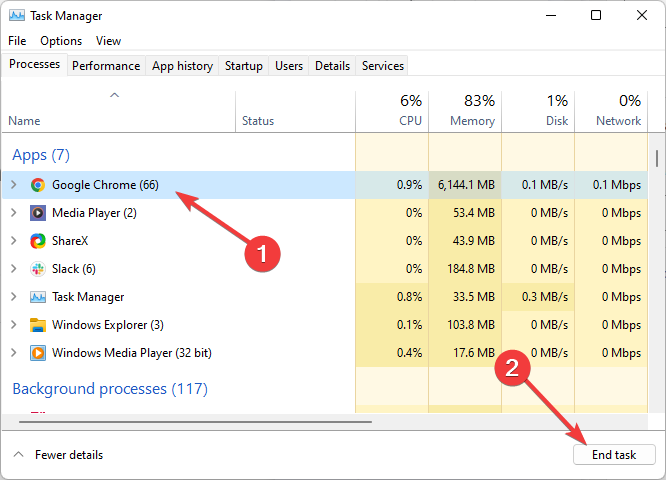Click the 103.8 MB memory cell
The width and height of the screenshot is (666, 480).
[465, 325]
